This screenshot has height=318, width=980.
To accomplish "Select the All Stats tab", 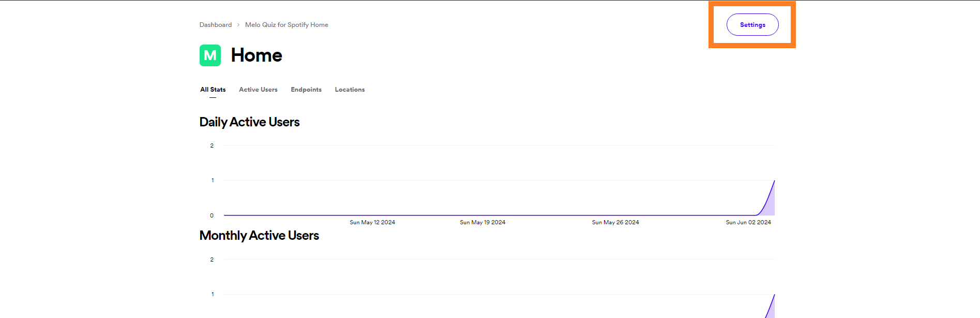I will [x=213, y=90].
